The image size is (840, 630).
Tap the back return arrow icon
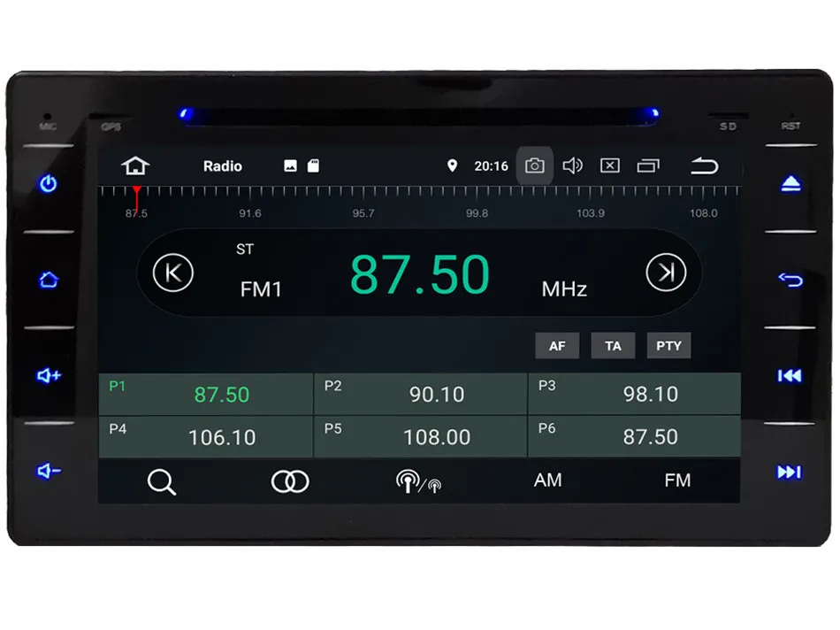pos(704,166)
